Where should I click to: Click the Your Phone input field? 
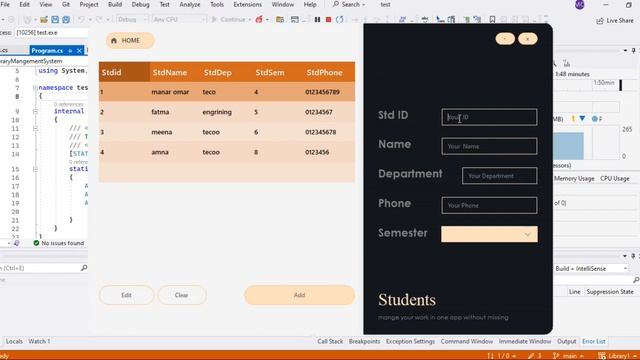(489, 205)
